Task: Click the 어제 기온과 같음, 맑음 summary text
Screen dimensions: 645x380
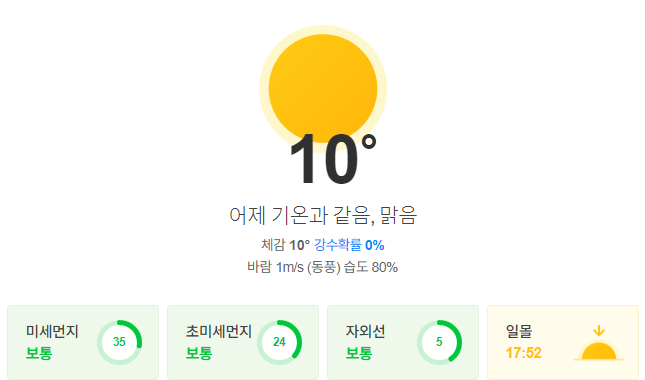Action: (x=323, y=215)
